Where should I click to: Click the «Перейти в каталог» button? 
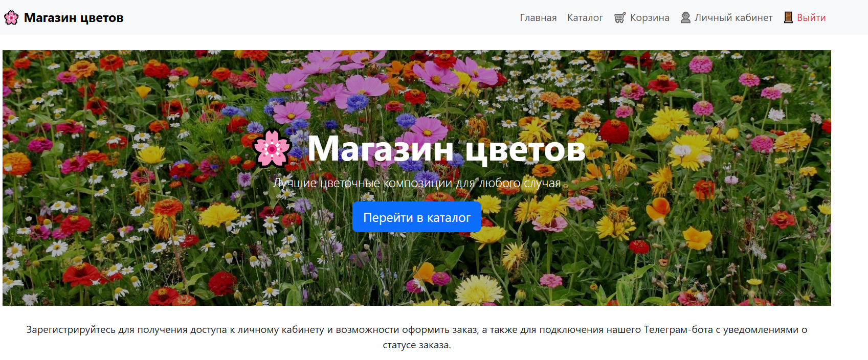(x=417, y=217)
